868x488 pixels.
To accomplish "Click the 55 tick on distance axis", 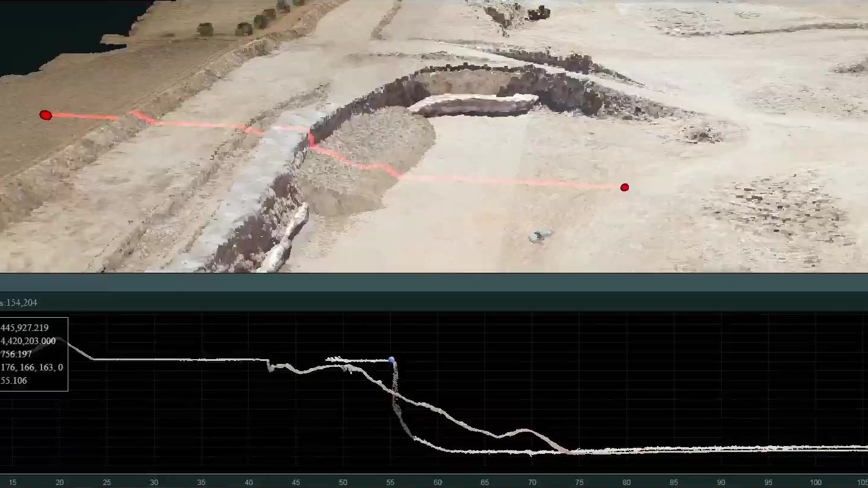I will (390, 483).
